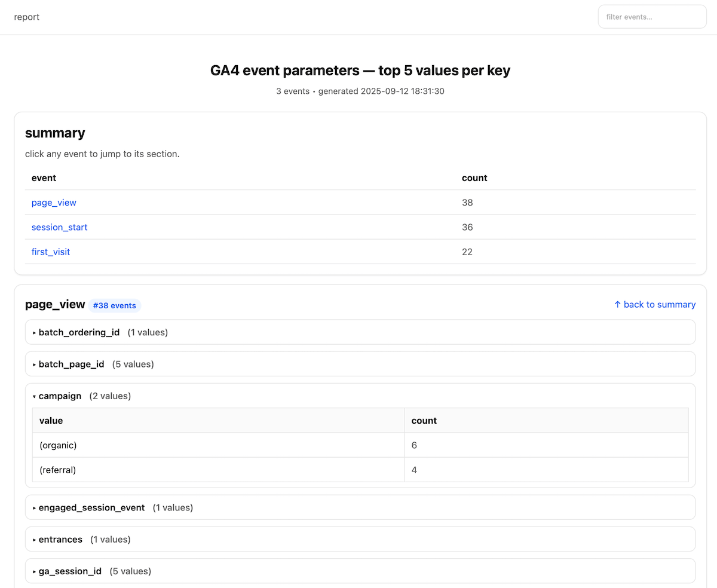Expand the engaged_session_event parameter section
717x588 pixels.
pos(91,507)
